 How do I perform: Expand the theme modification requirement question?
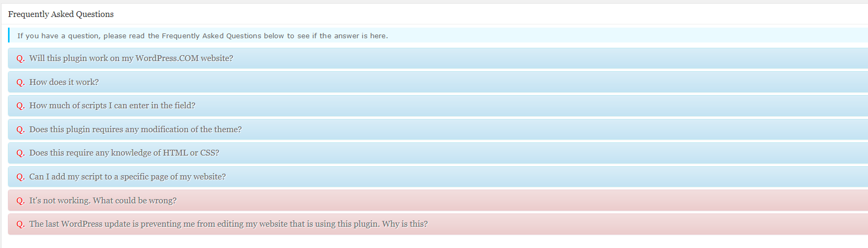[x=135, y=130]
